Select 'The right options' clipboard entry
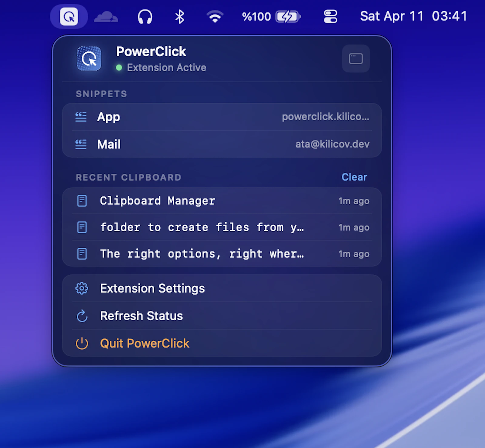Screen dimensions: 485x448 coord(222,254)
